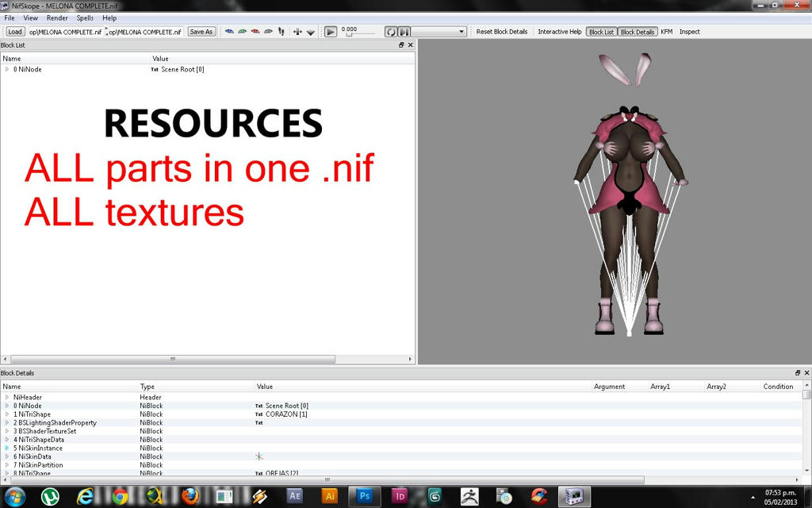The width and height of the screenshot is (812, 508).
Task: Expand 5 NiSkinInstance row
Action: pyautogui.click(x=6, y=448)
